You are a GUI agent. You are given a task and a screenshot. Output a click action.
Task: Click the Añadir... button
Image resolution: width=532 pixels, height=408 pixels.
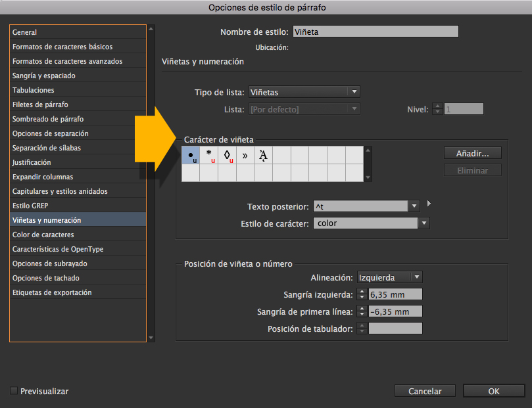tap(472, 153)
